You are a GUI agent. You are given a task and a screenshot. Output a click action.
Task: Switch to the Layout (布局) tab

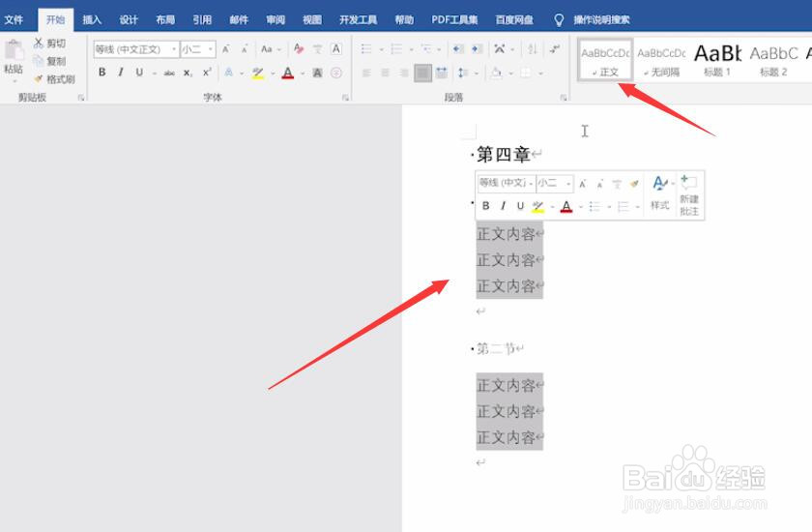coord(165,20)
